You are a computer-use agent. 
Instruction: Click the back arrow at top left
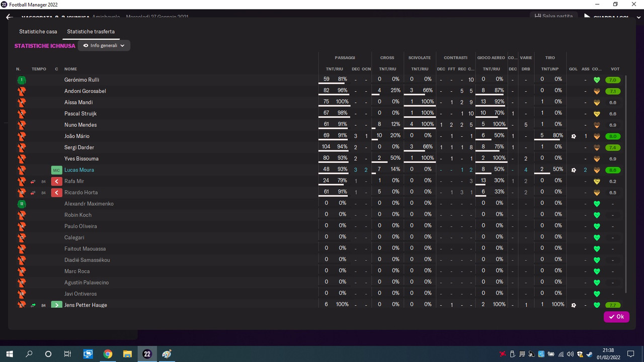click(x=9, y=17)
